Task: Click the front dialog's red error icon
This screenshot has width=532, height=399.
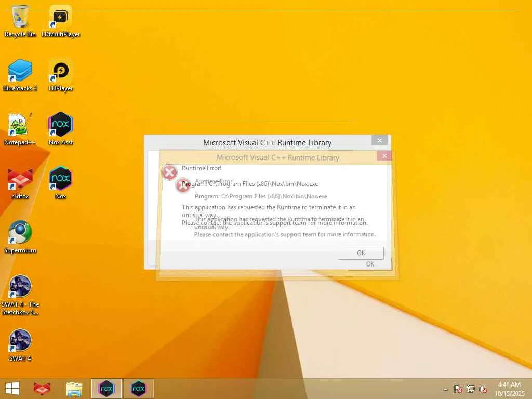Action: [x=169, y=172]
